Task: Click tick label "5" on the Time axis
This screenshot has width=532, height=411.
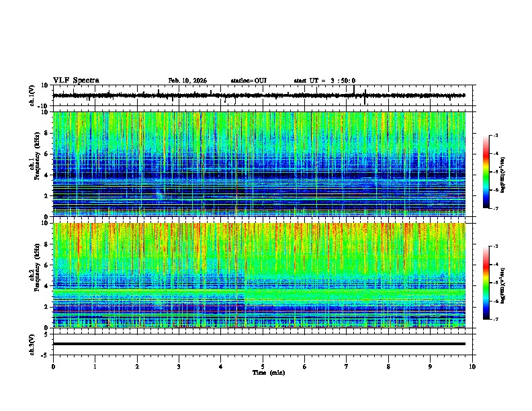Action: point(263,367)
